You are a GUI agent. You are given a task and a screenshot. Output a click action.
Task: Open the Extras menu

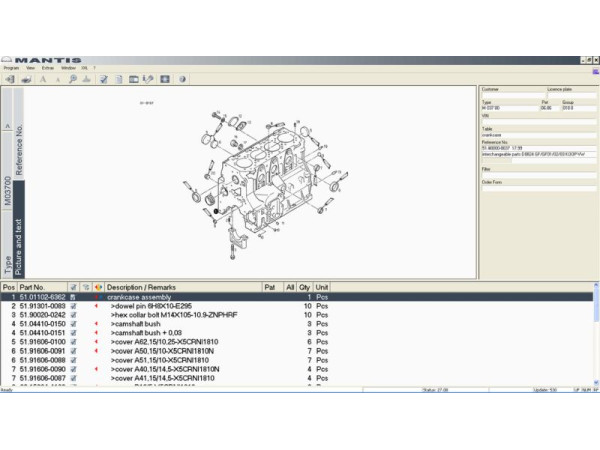pos(48,67)
